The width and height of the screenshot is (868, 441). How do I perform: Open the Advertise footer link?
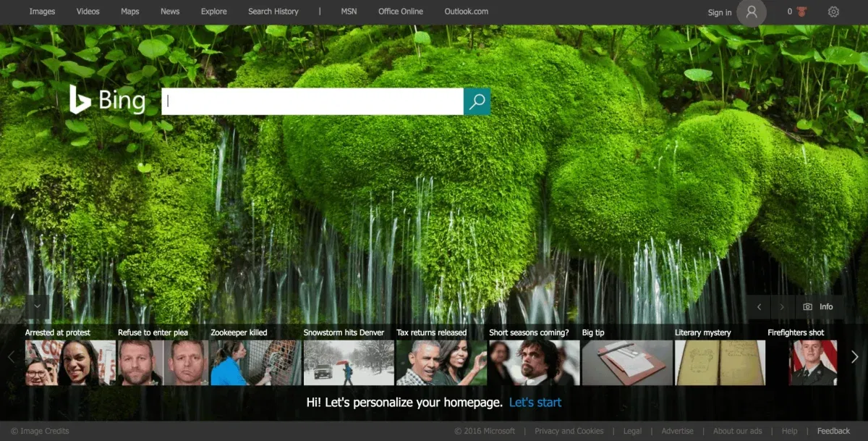[x=677, y=431]
